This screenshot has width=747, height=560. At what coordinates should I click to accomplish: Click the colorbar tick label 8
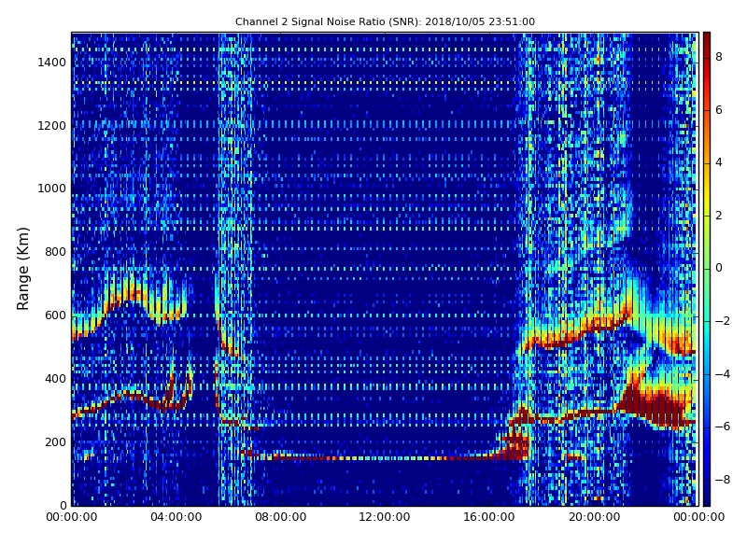(719, 57)
